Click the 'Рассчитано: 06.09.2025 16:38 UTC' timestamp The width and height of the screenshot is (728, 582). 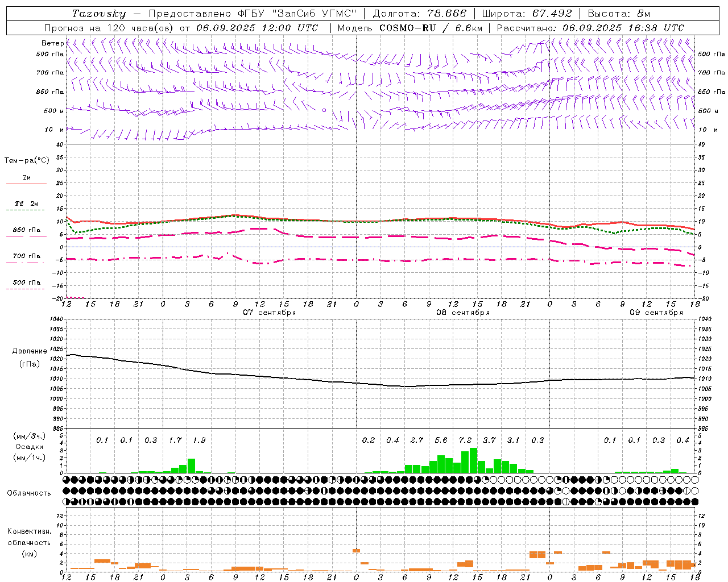[x=590, y=27]
